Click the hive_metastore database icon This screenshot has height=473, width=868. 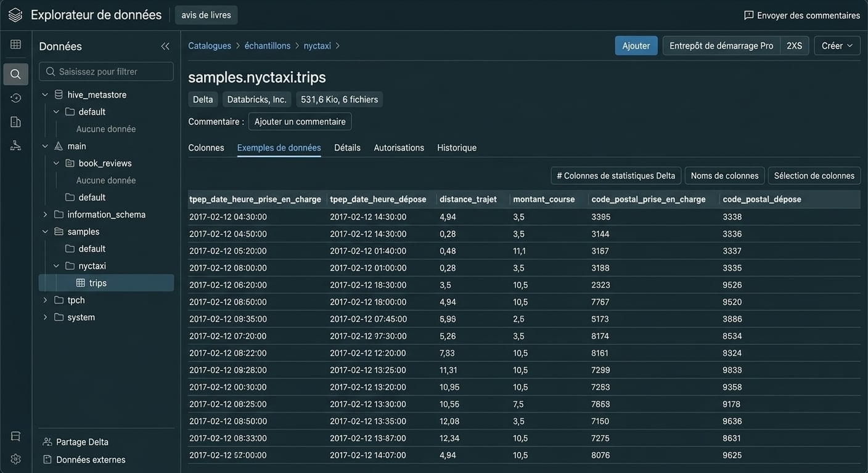click(x=59, y=95)
